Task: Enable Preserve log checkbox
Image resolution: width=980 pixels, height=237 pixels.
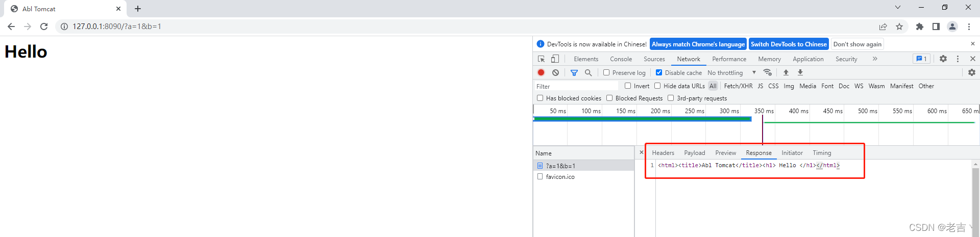Action: click(x=606, y=73)
